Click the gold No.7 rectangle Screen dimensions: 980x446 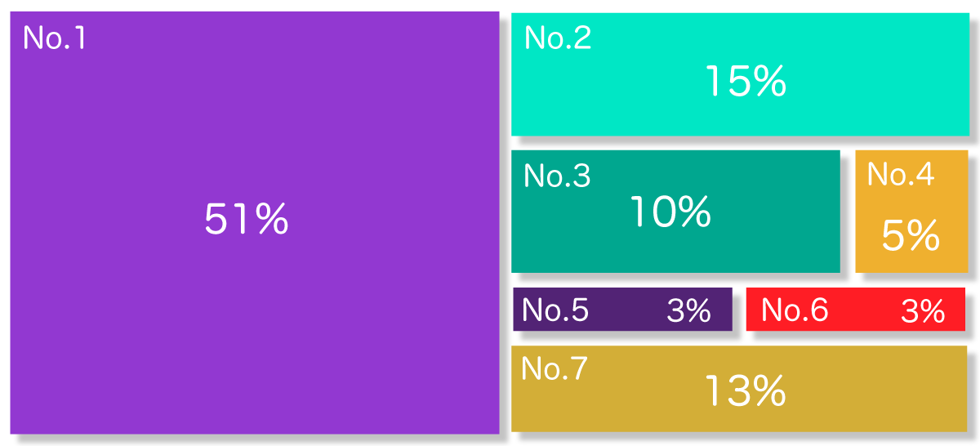pyautogui.click(x=739, y=389)
